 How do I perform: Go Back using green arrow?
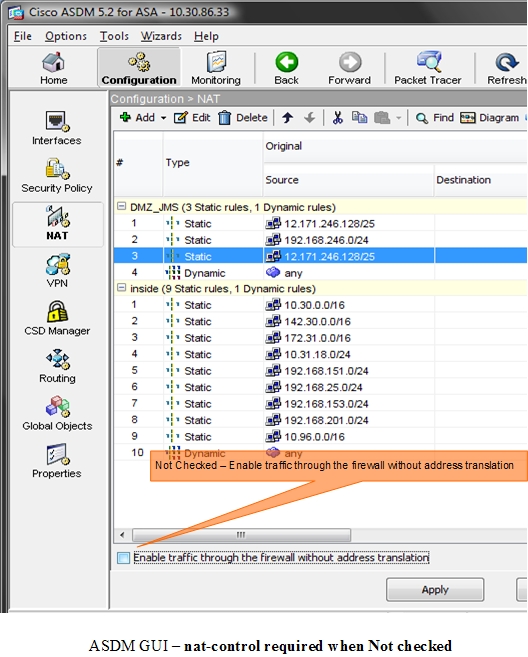tap(287, 68)
